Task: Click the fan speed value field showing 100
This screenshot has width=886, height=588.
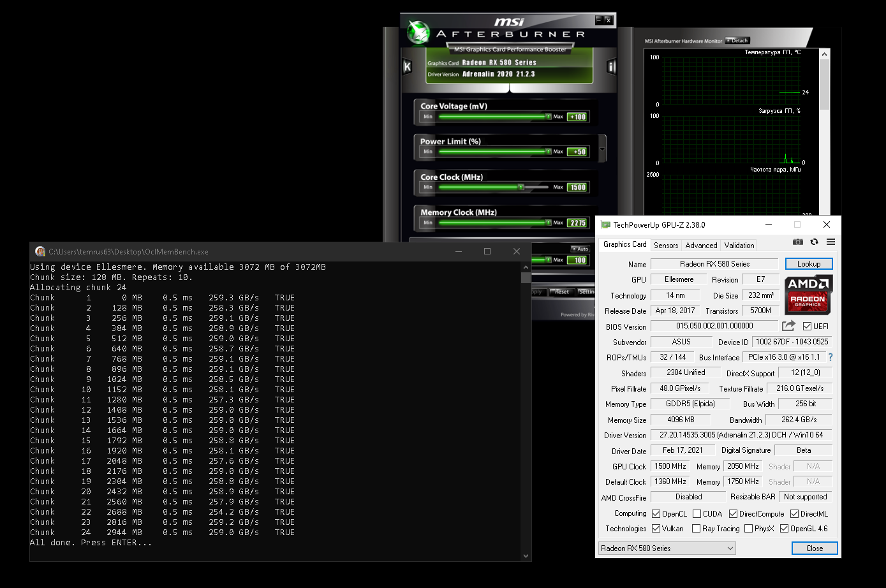Action: pos(578,260)
